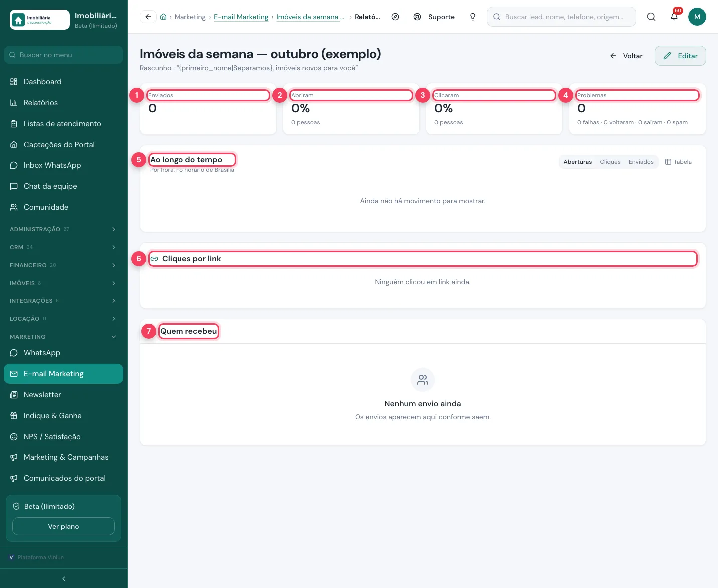The image size is (718, 588).
Task: Click the Ver plano button
Action: coord(63,526)
